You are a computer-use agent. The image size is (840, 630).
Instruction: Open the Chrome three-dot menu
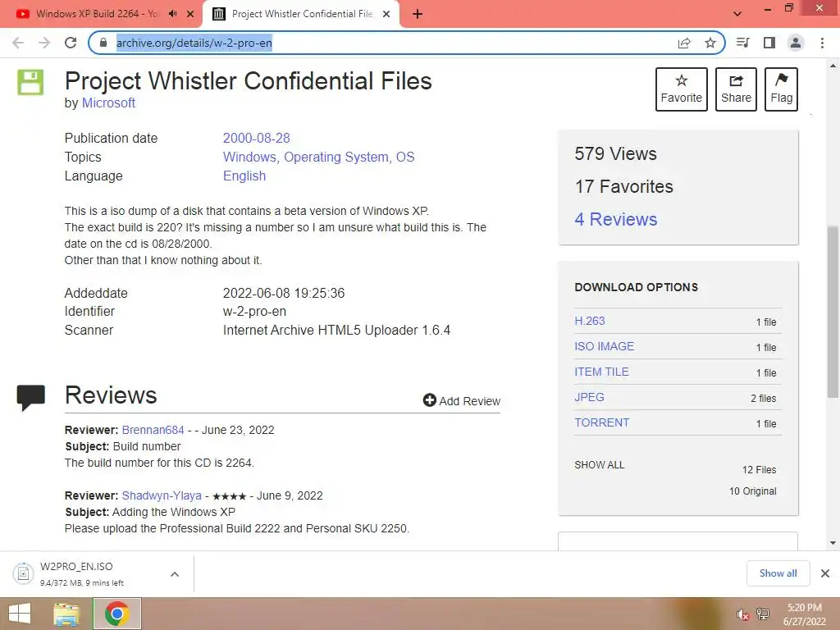pos(822,43)
